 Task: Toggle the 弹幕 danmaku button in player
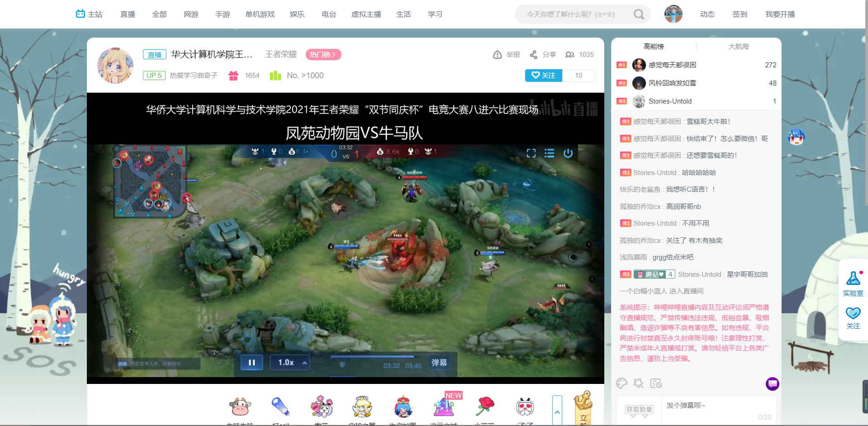[x=439, y=363]
